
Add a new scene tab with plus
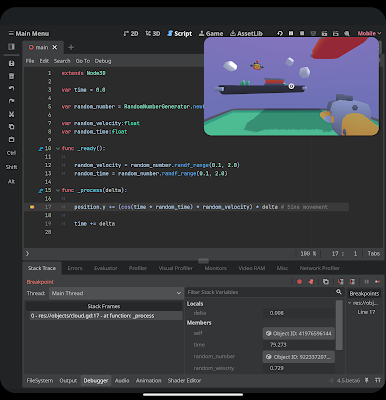(x=71, y=47)
